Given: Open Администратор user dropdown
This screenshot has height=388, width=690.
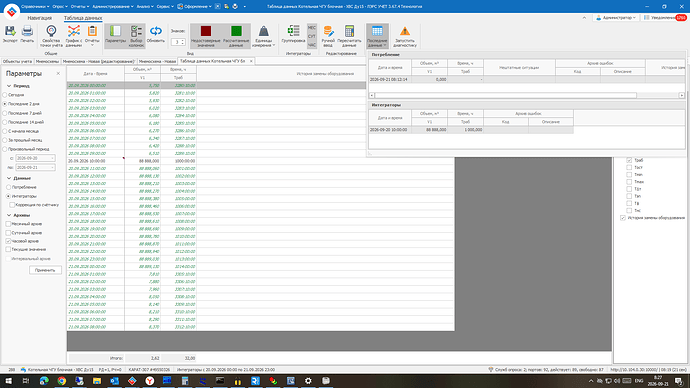Looking at the screenshot, I should [616, 18].
